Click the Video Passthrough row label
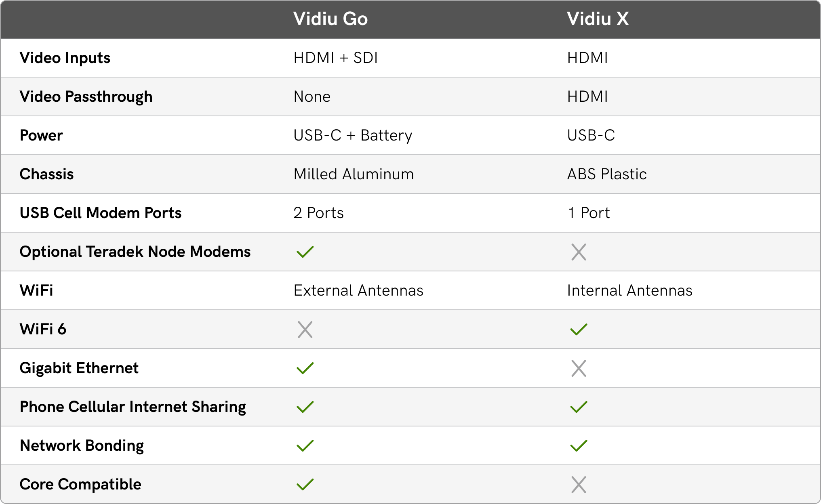The height and width of the screenshot is (504, 821). (x=86, y=97)
